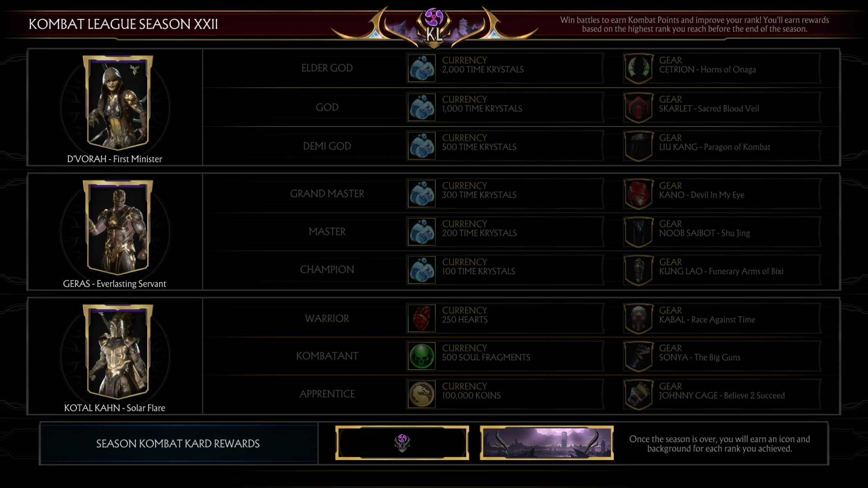Click the Skarlet Sacred Blood Veil gear icon
868x488 pixels.
[x=638, y=108]
